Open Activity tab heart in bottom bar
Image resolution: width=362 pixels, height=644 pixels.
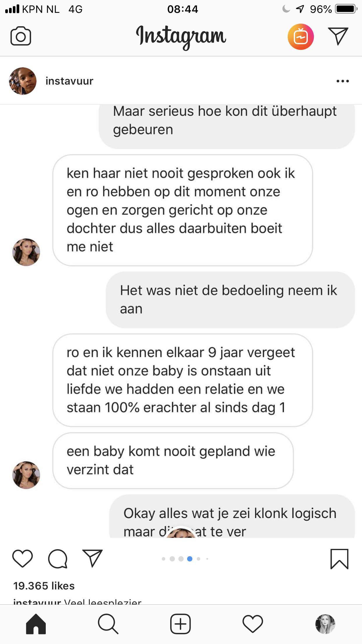pyautogui.click(x=253, y=624)
